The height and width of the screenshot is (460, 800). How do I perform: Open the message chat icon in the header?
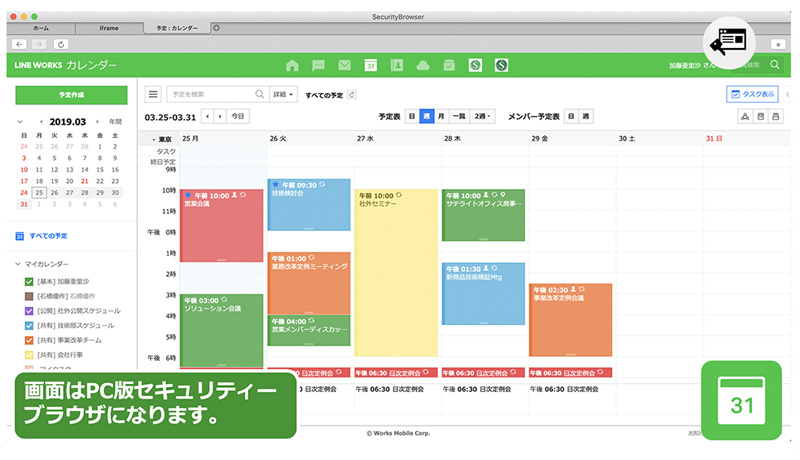(x=318, y=65)
